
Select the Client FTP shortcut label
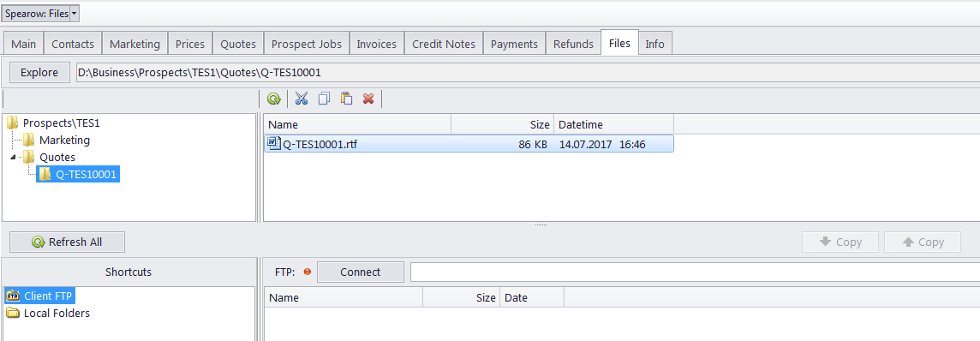49,296
